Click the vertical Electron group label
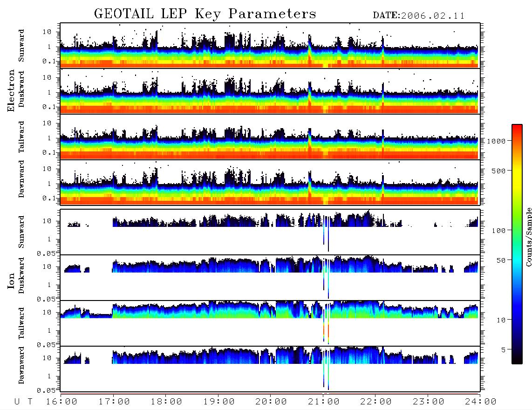Image resolution: width=532 pixels, height=410 pixels. pos(11,91)
